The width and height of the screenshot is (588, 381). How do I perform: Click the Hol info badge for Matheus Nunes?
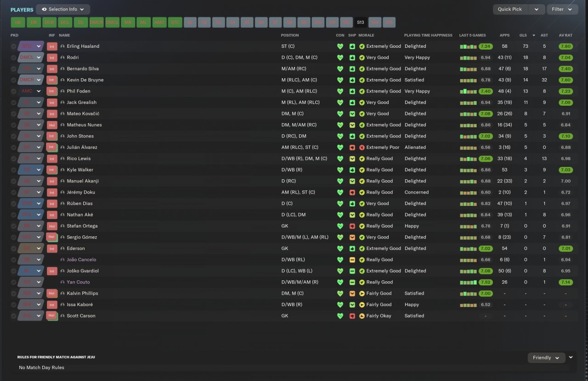click(x=52, y=125)
